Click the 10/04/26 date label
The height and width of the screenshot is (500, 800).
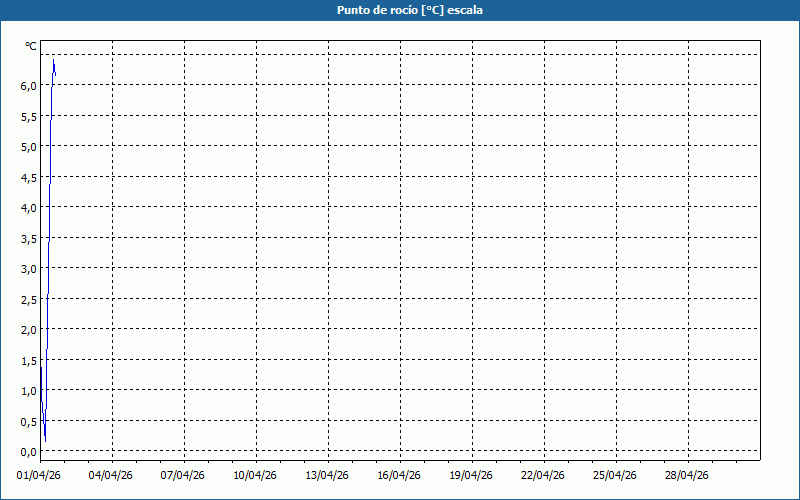click(x=255, y=475)
